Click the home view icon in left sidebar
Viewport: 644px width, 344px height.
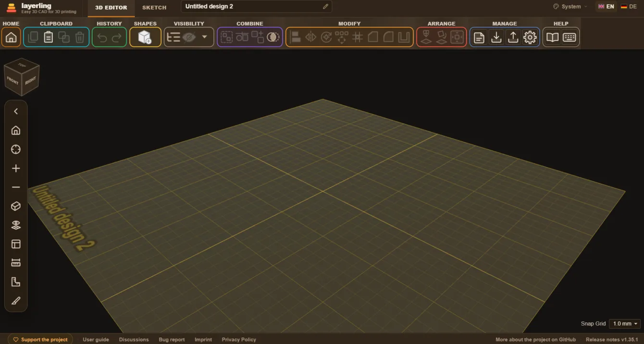16,131
